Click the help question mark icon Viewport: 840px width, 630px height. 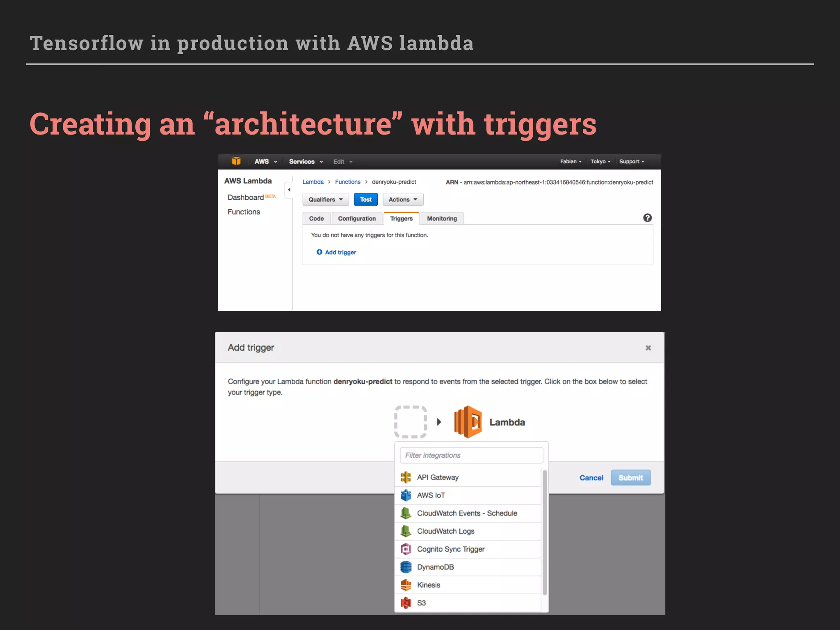point(647,218)
